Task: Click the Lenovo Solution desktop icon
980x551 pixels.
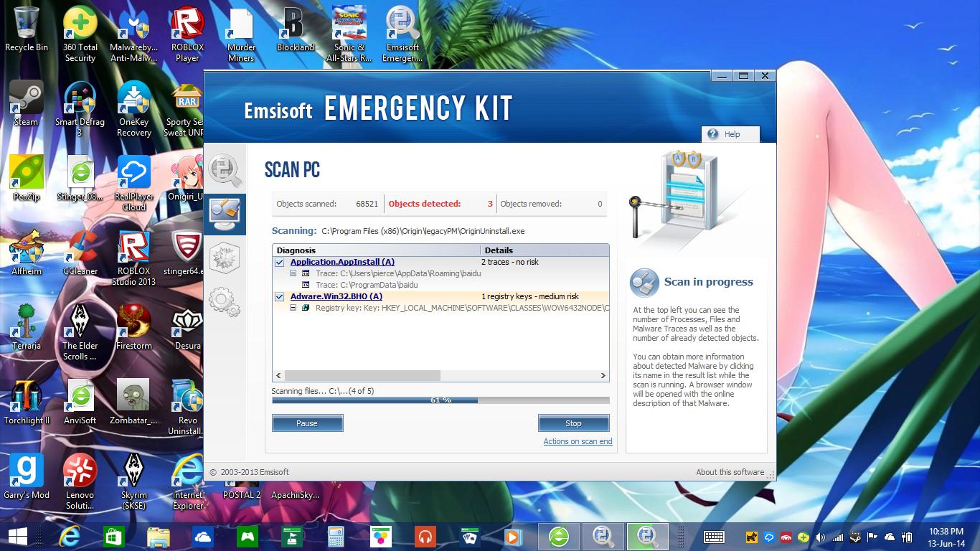Action: coord(80,481)
